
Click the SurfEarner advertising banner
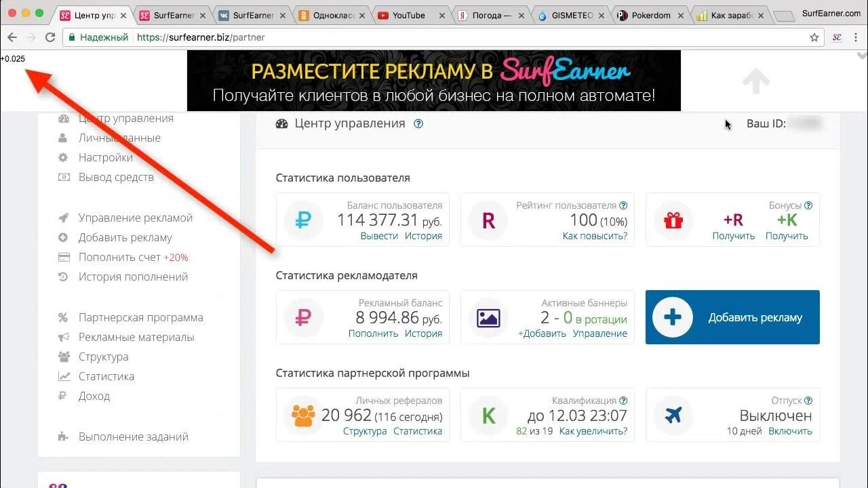434,81
